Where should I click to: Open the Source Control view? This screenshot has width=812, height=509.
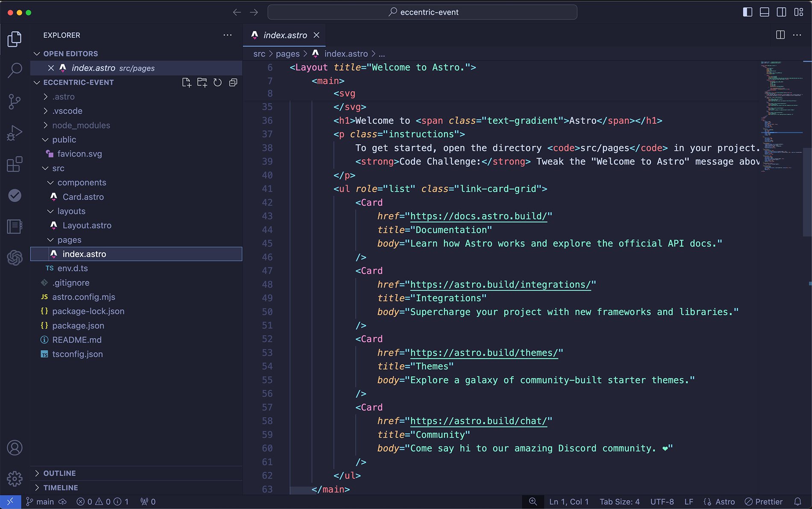15,101
